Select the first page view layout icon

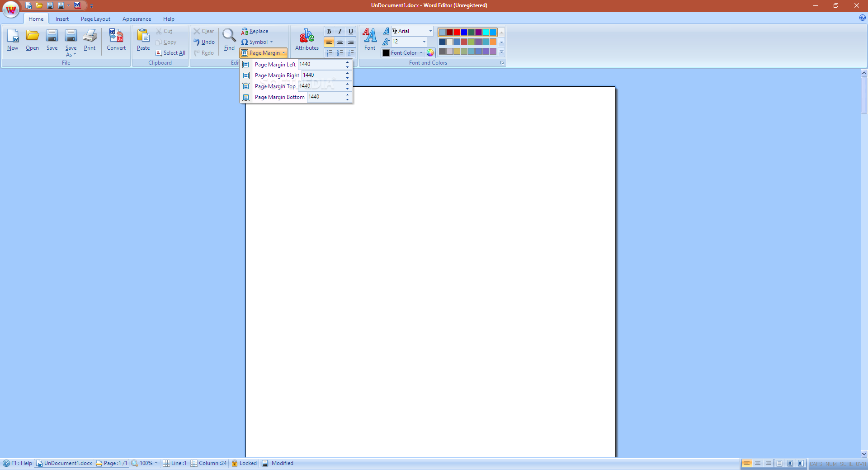(x=779, y=463)
